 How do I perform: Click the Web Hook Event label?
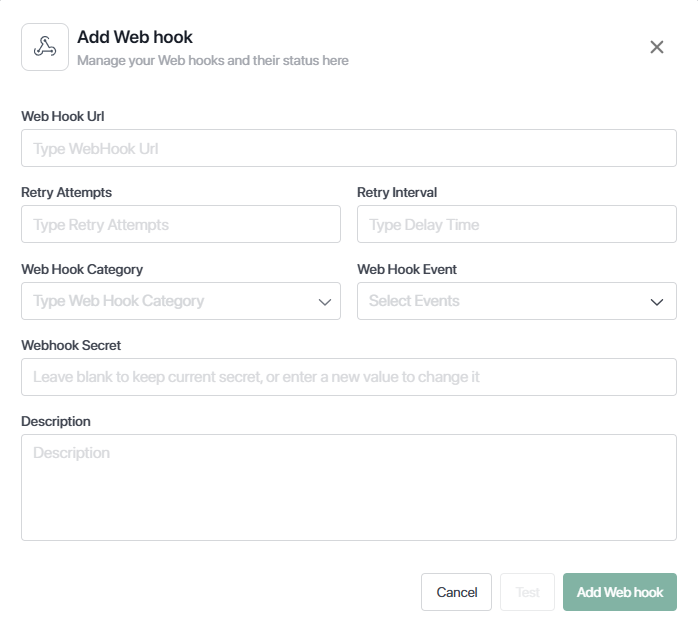407,269
